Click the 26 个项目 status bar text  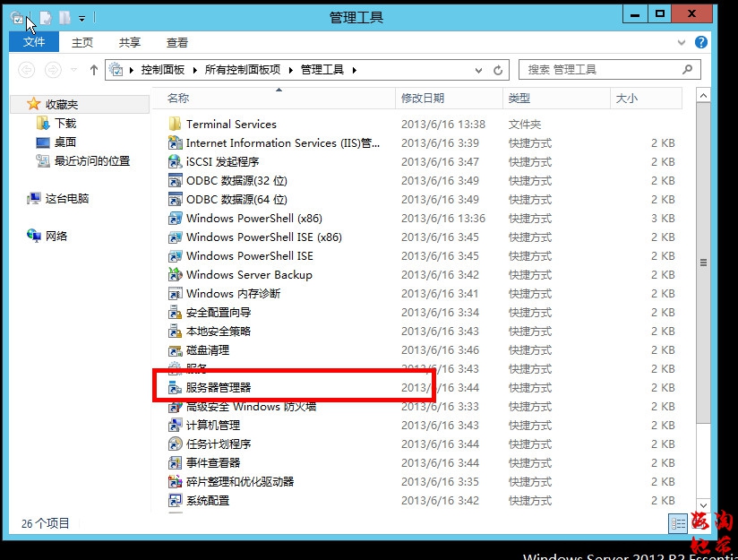tap(45, 523)
